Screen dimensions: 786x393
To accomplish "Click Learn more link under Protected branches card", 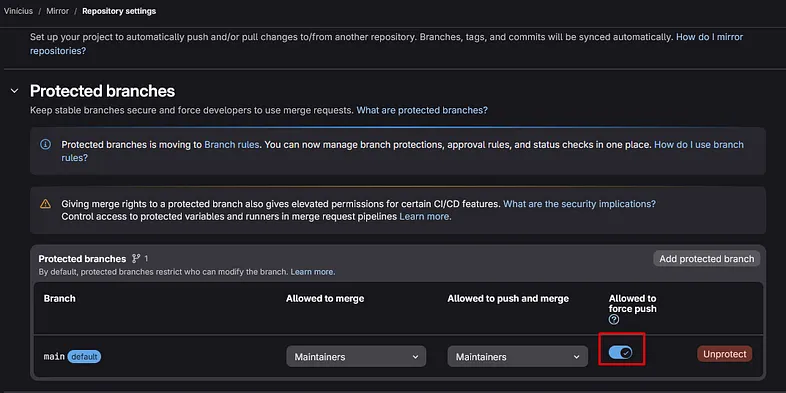I will coord(312,272).
